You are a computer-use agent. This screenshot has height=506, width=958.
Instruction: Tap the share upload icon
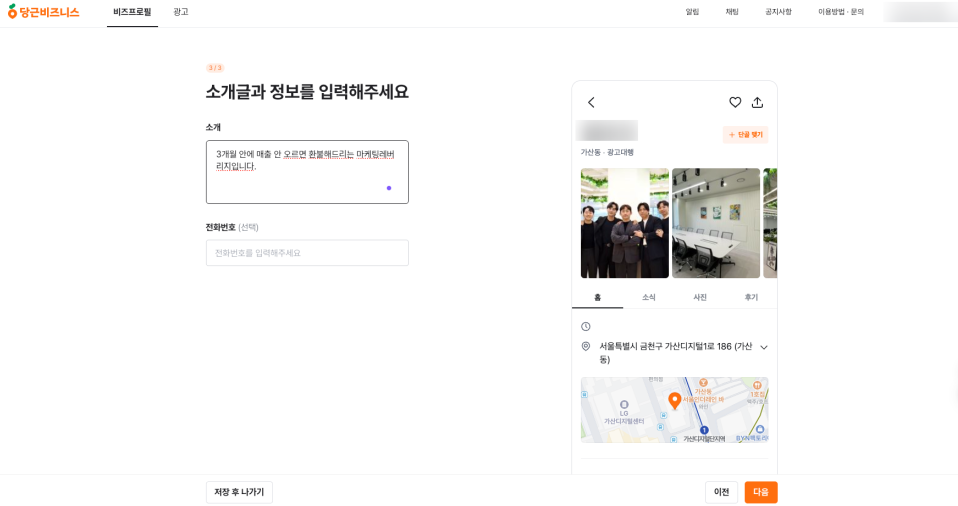click(758, 103)
